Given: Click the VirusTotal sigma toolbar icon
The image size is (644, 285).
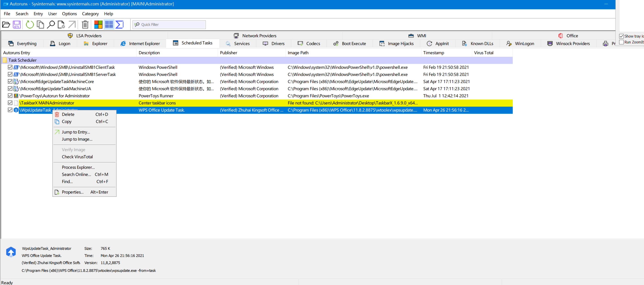Looking at the screenshot, I should pos(120,25).
